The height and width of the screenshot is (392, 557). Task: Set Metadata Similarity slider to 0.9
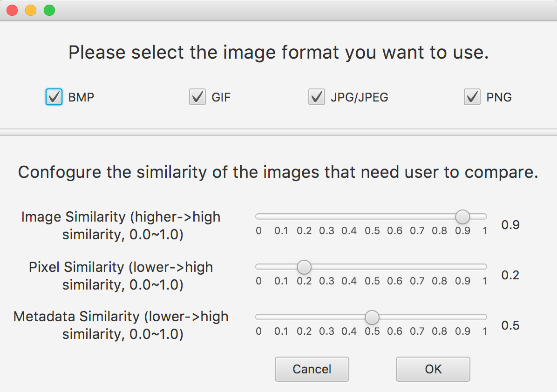coord(462,318)
